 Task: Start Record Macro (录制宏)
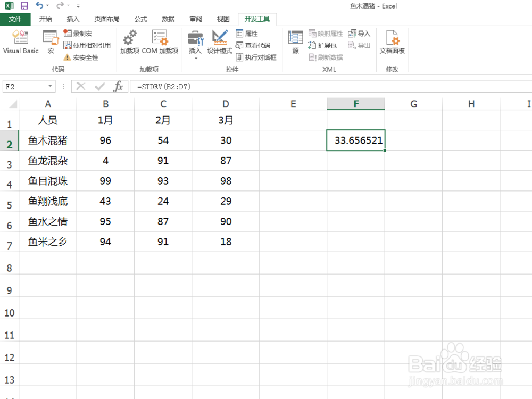point(78,33)
